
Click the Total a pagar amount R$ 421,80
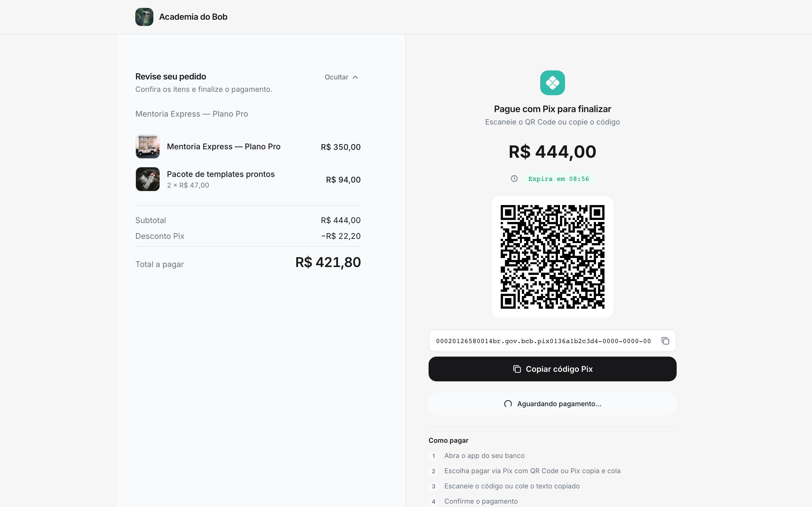pyautogui.click(x=328, y=262)
